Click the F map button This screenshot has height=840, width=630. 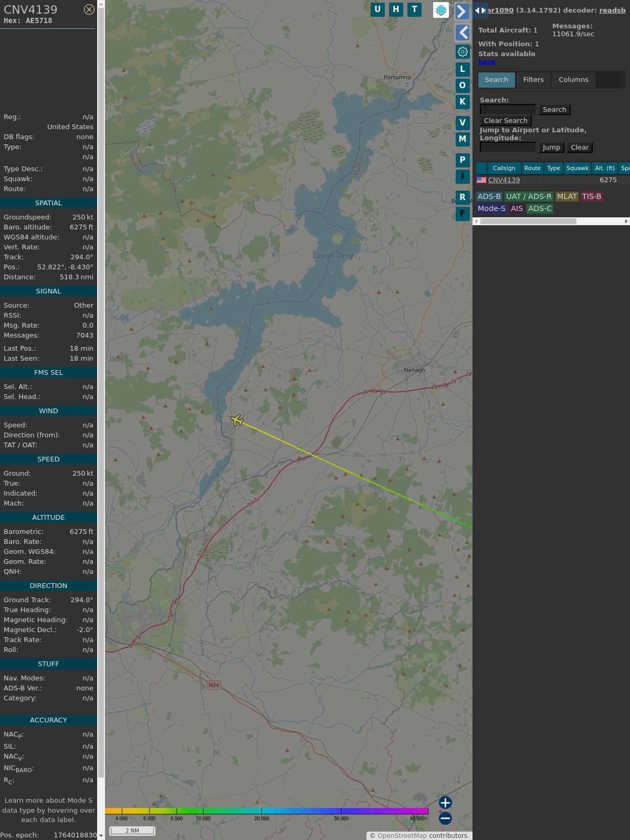pyautogui.click(x=463, y=213)
